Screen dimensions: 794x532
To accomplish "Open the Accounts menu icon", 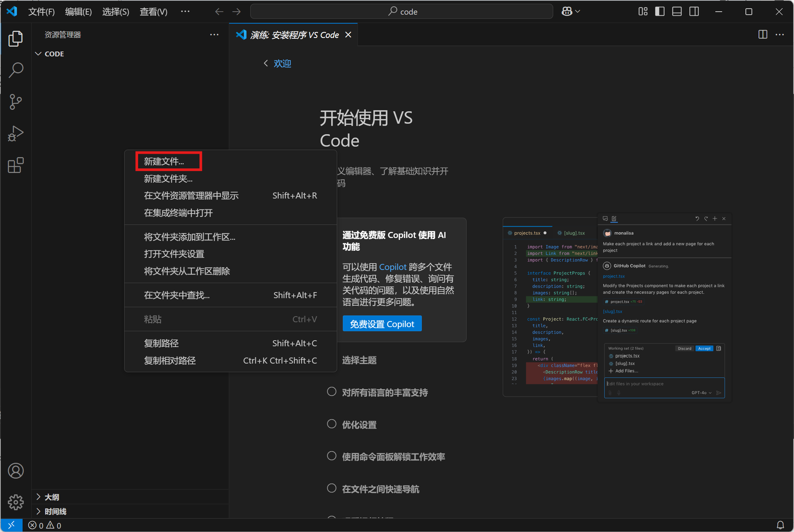I will [x=15, y=471].
